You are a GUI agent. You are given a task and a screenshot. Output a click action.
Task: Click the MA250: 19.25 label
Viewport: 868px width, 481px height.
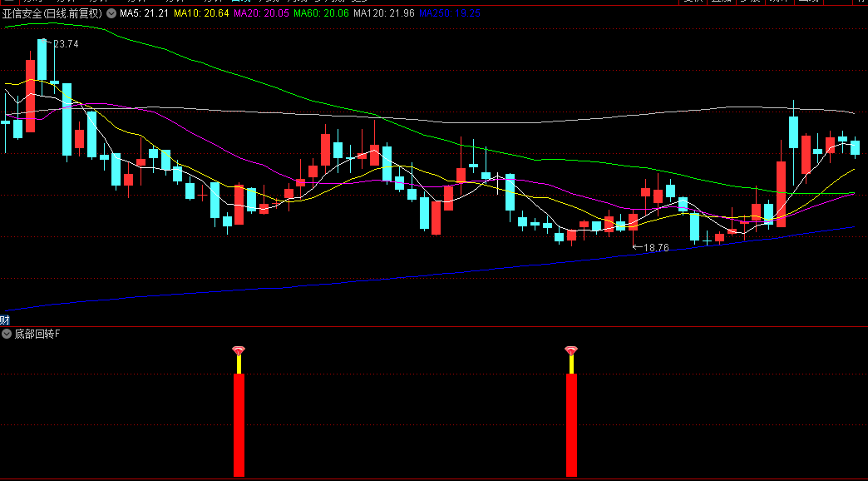[450, 13]
